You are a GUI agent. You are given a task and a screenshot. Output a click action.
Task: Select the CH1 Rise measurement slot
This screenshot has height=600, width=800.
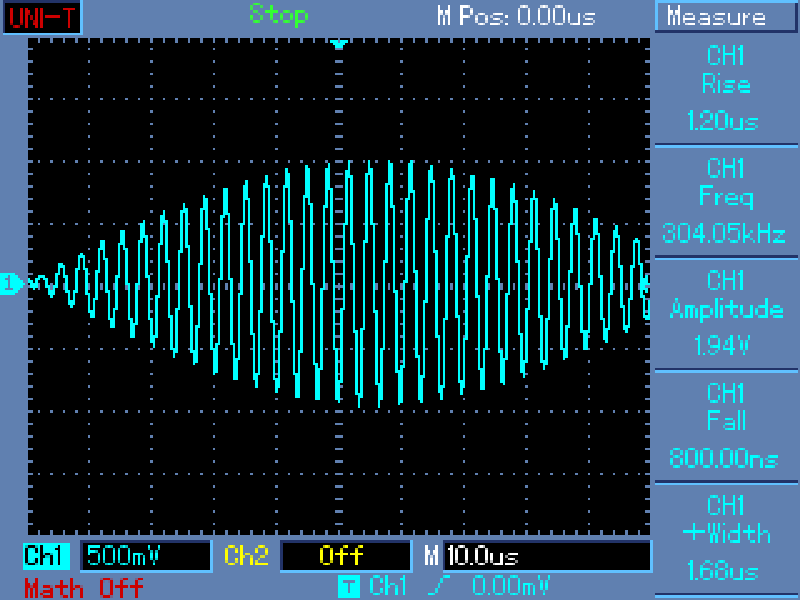pyautogui.click(x=726, y=88)
